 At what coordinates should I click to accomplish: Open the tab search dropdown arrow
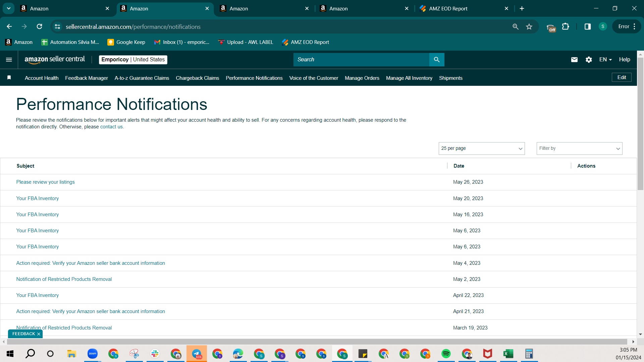click(9, 8)
